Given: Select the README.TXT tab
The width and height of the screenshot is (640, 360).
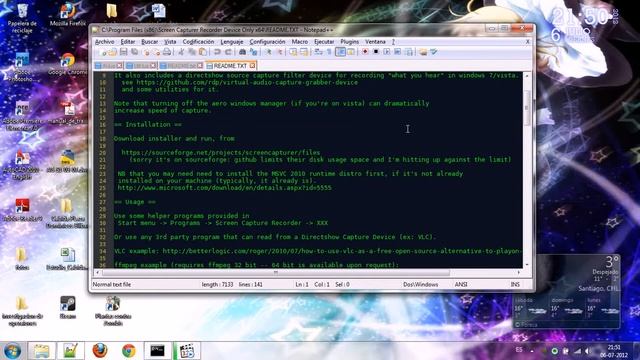Looking at the screenshot, I should [230, 66].
